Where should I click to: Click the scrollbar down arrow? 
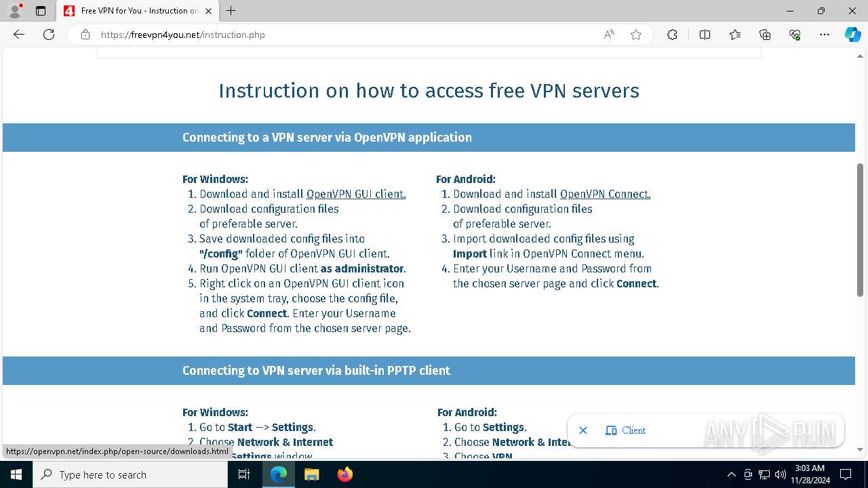(x=860, y=449)
